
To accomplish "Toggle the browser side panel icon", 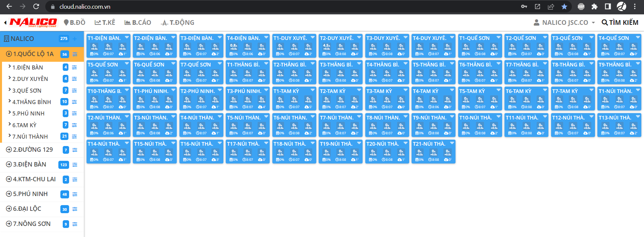I will (x=608, y=6).
